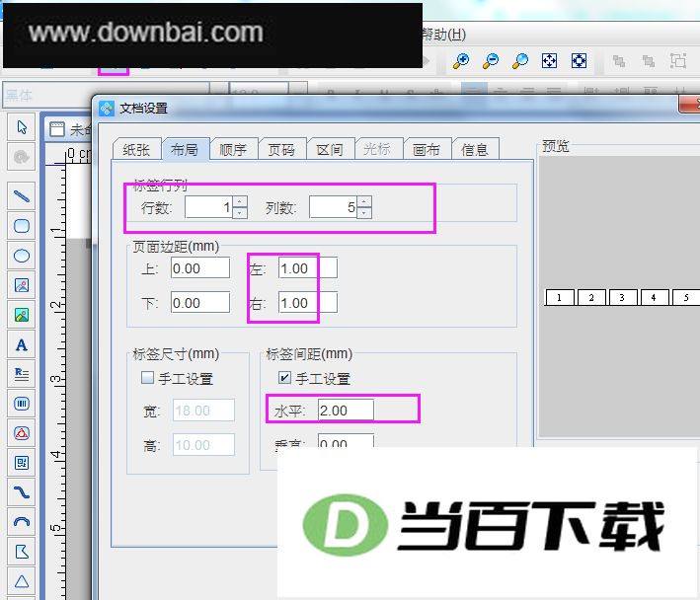Click the top margin 上 field
The width and height of the screenshot is (700, 600).
pos(200,268)
